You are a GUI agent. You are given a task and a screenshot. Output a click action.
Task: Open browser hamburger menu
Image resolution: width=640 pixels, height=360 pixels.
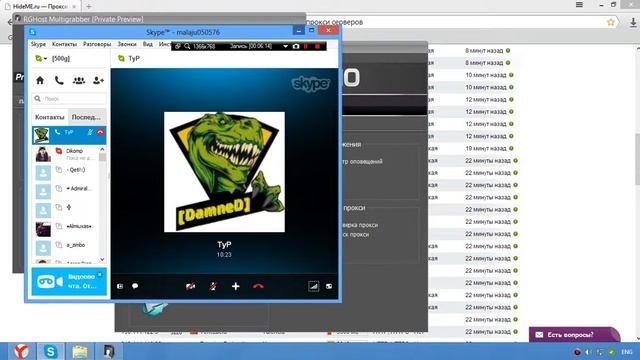click(x=579, y=5)
